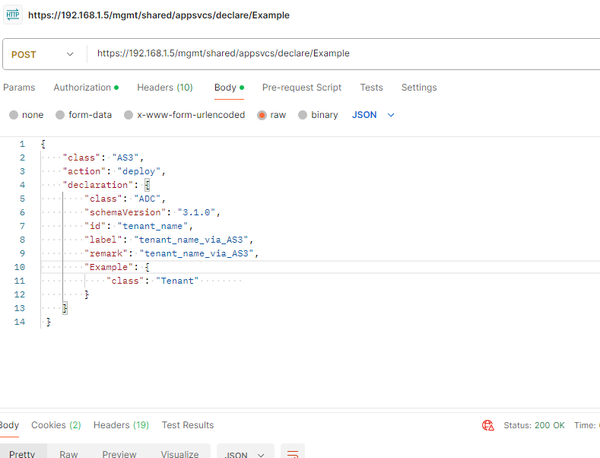Switch to the Params tab

(19, 88)
